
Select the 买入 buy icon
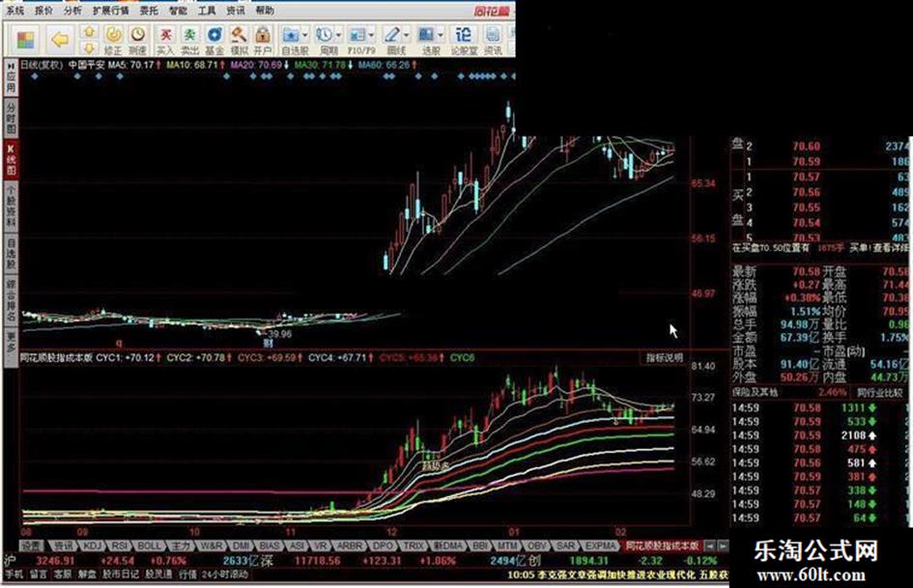pyautogui.click(x=165, y=40)
